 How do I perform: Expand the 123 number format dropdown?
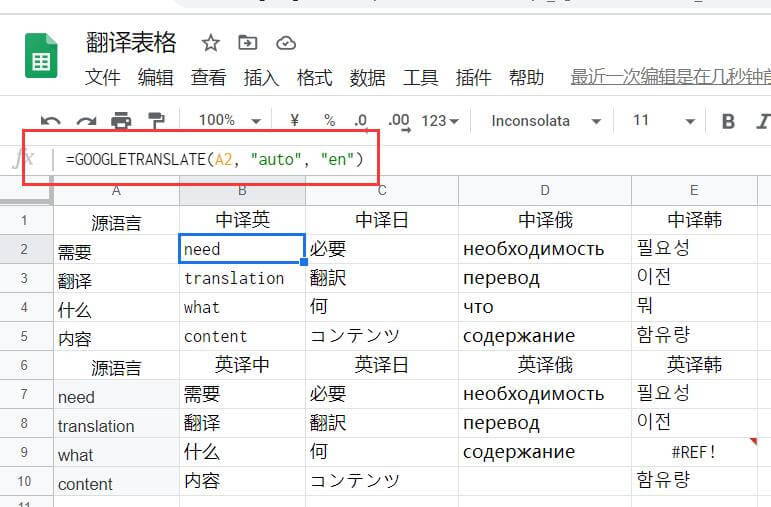pyautogui.click(x=439, y=120)
